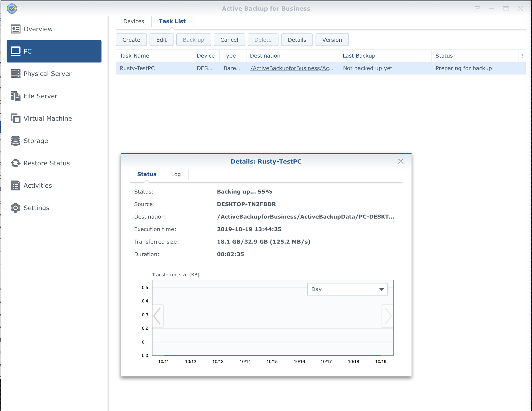532x411 pixels.
Task: Open File Server via its document icon
Action: click(x=15, y=96)
